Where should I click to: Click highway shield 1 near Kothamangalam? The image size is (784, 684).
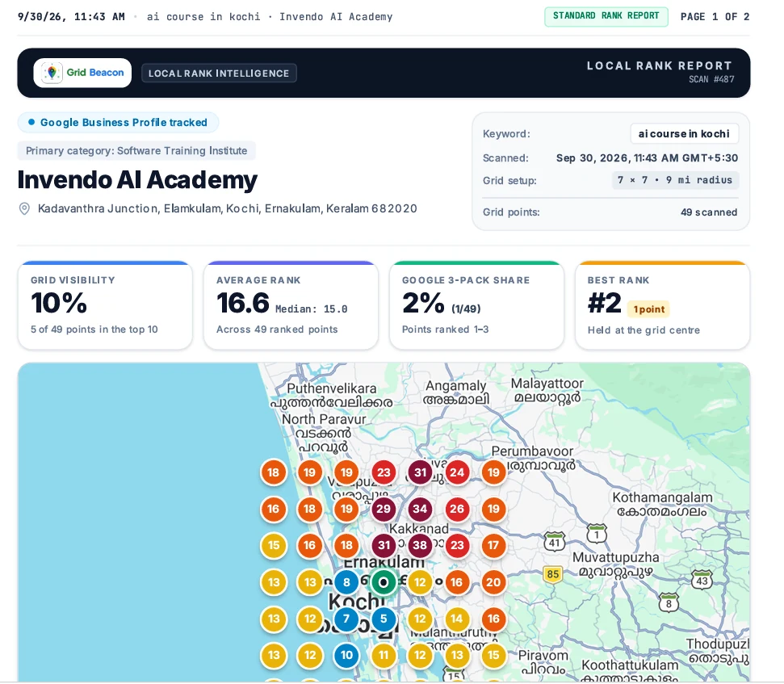(x=597, y=534)
